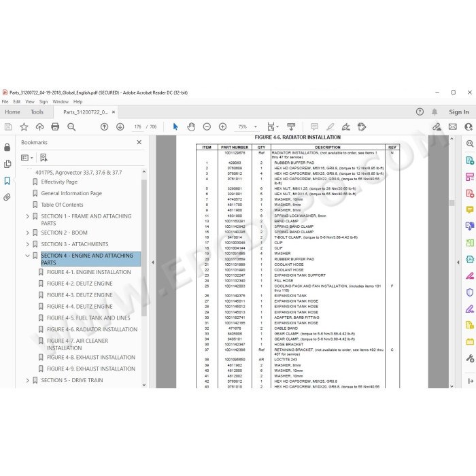Image resolution: width=476 pixels, height=476 pixels.
Task: Open FIGURE 4-5. FUEL TANK AND LINES
Action: (x=88, y=318)
